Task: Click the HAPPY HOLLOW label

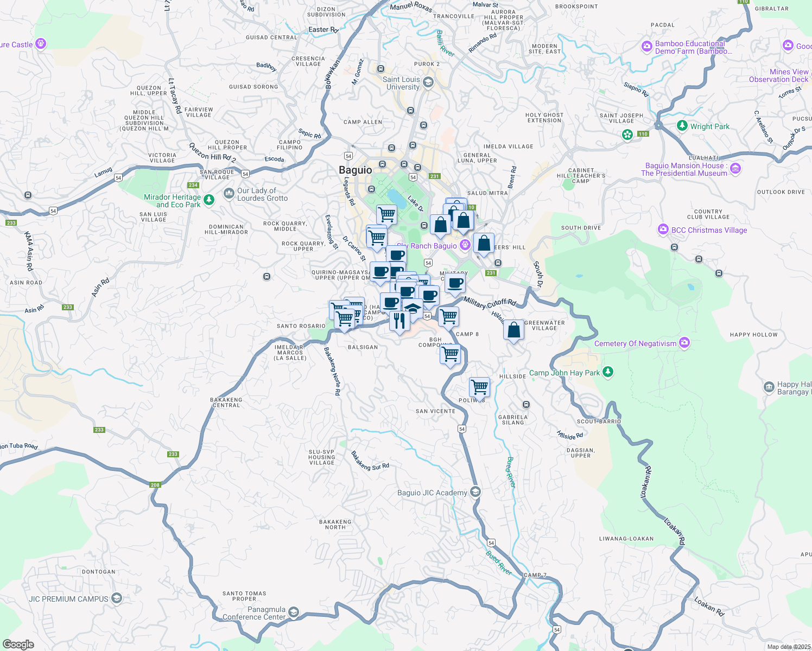Action: click(754, 335)
